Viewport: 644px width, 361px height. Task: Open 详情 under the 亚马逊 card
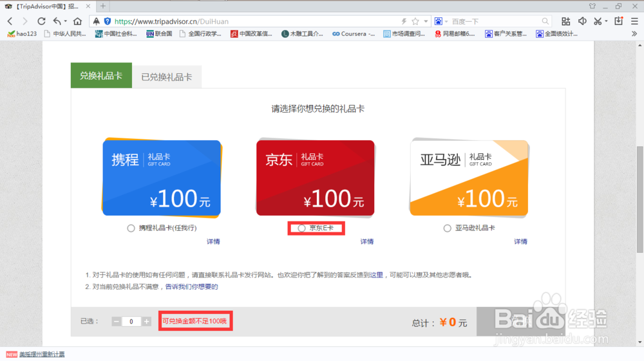pyautogui.click(x=520, y=241)
